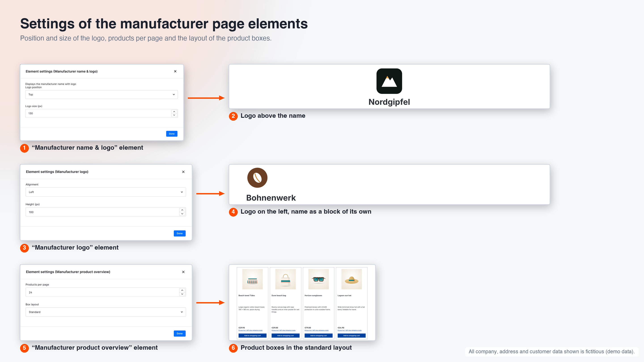The width and height of the screenshot is (644, 362).
Task: Increase the Logo size value
Action: 174,112
